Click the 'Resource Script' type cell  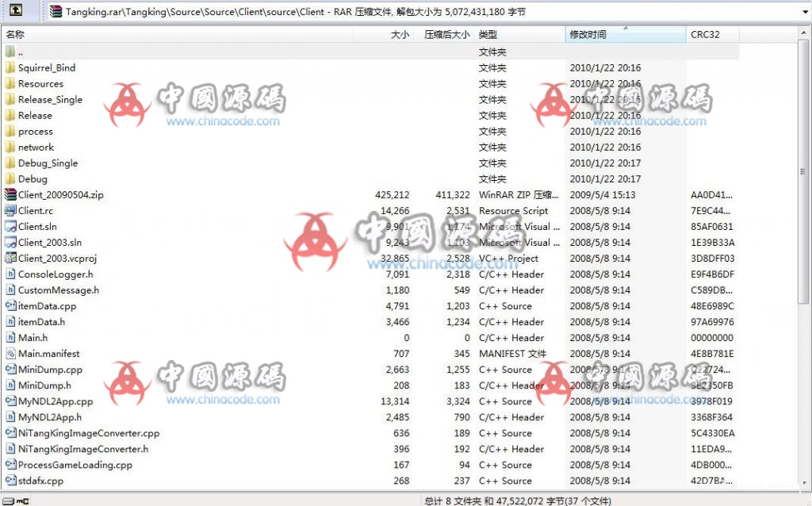click(513, 211)
